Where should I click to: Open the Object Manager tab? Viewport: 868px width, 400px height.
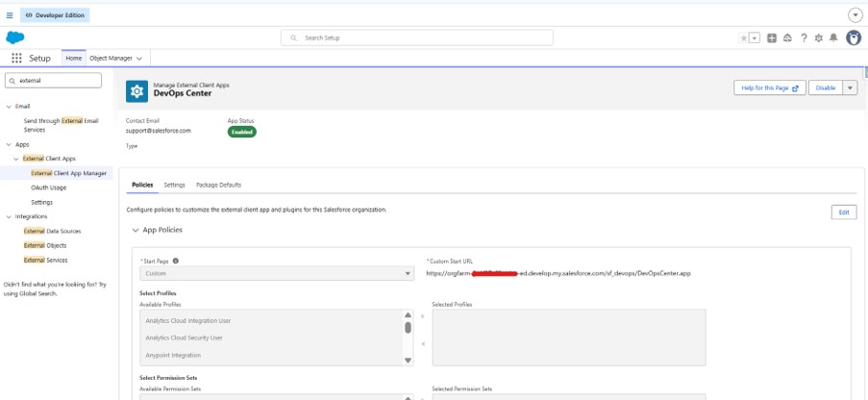111,58
